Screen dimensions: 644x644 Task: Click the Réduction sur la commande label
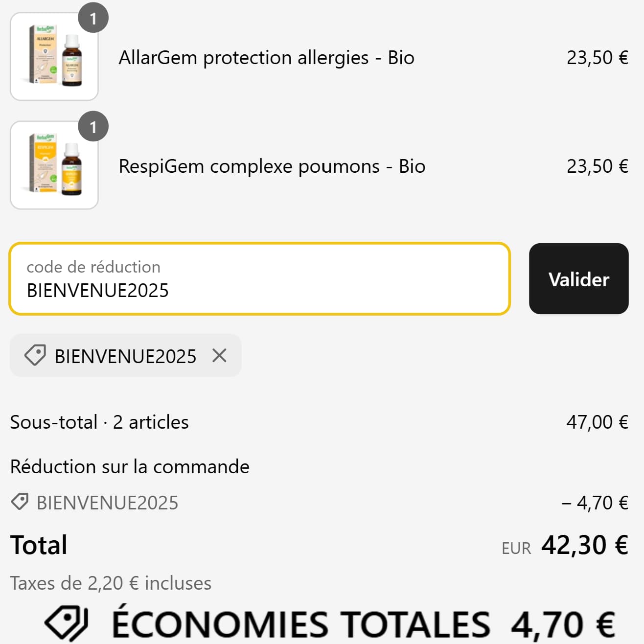130,466
